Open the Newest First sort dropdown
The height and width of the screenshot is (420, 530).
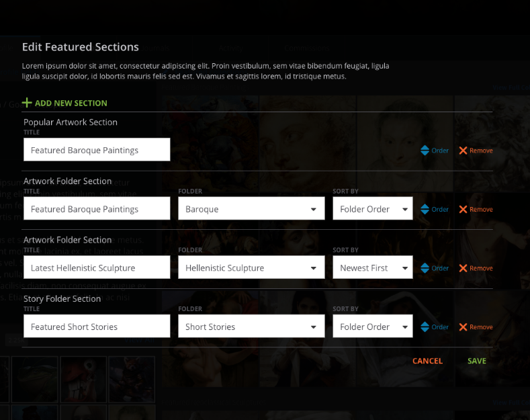(x=373, y=267)
